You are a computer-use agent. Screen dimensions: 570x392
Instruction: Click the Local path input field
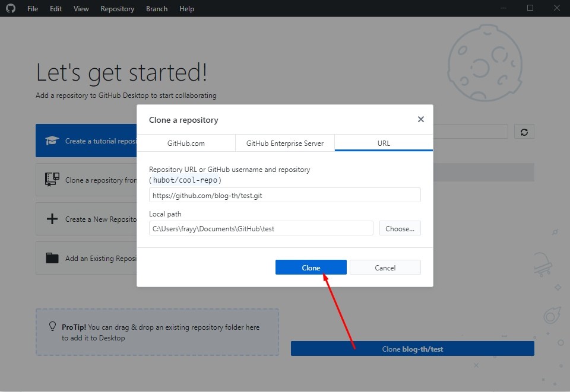coord(261,228)
